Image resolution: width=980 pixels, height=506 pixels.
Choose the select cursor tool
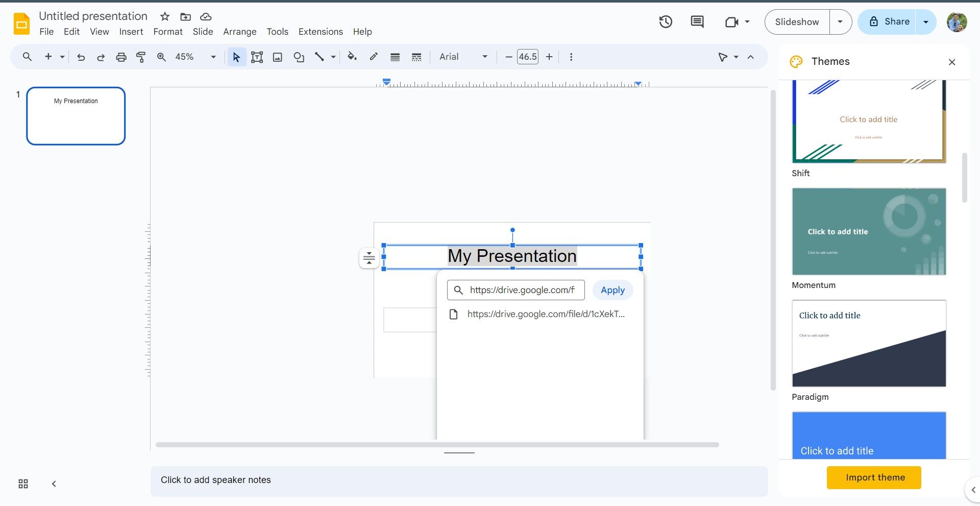(236, 57)
